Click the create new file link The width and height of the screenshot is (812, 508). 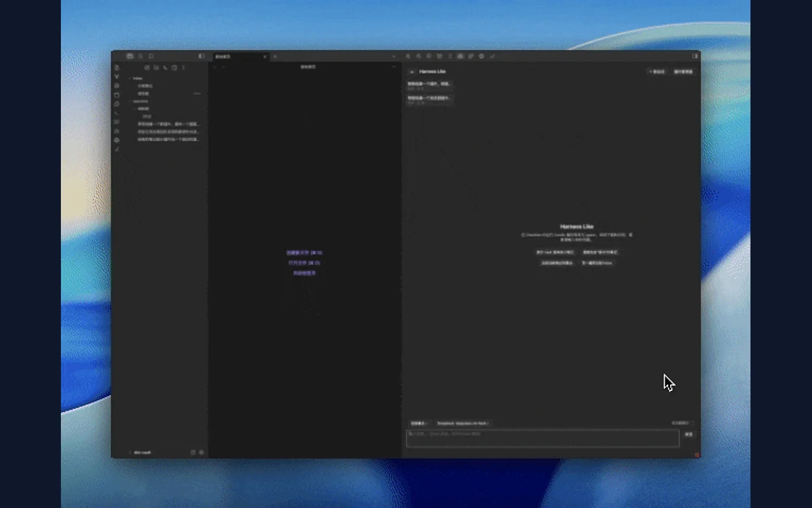coord(304,253)
